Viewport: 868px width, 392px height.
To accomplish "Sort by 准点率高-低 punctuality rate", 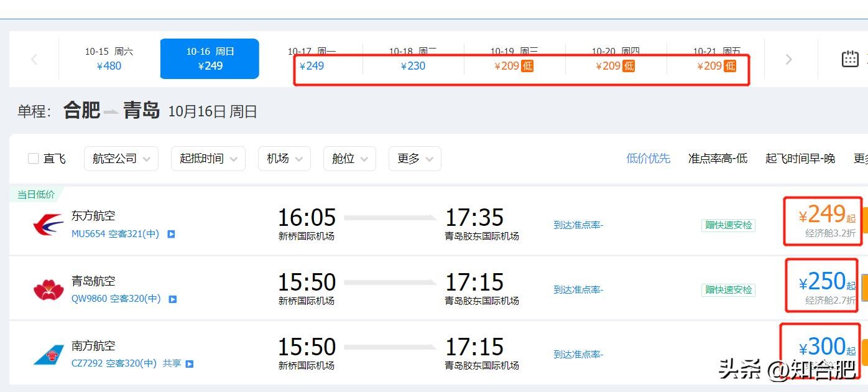I will (718, 159).
